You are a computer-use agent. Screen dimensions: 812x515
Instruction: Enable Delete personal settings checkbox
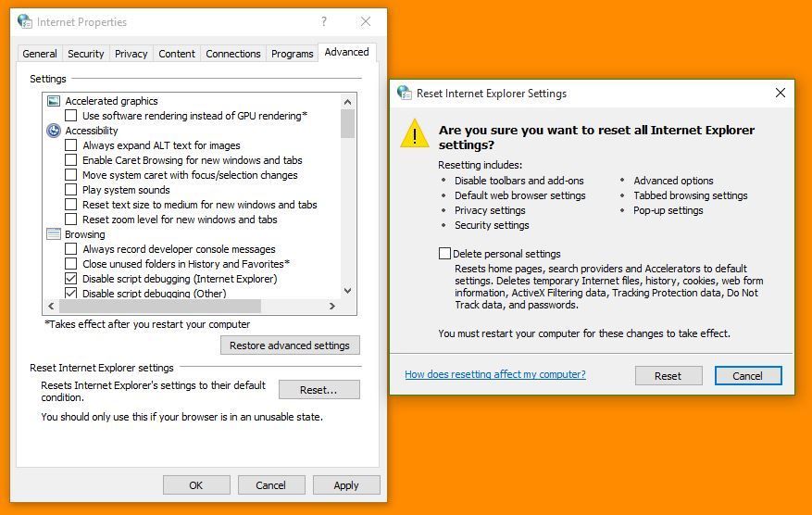(x=445, y=254)
